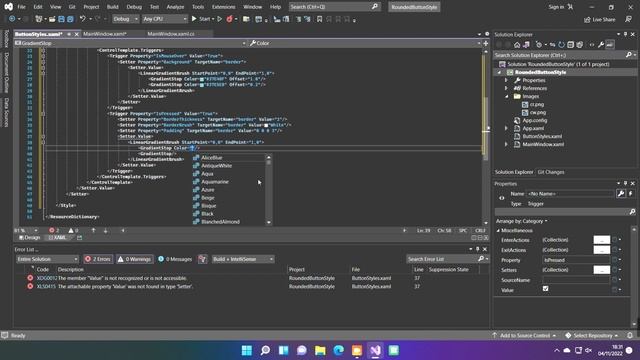640x360 pixels.
Task: Select App.config in Solution Explorer
Action: (x=535, y=120)
